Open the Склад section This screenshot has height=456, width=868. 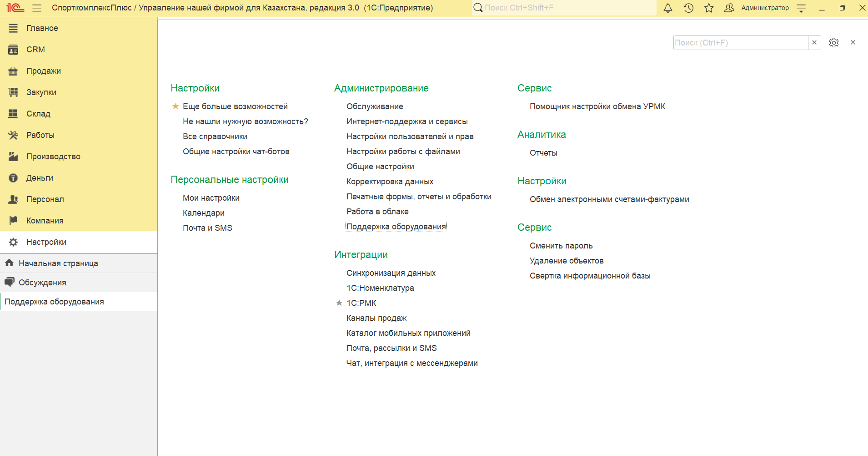click(x=79, y=114)
